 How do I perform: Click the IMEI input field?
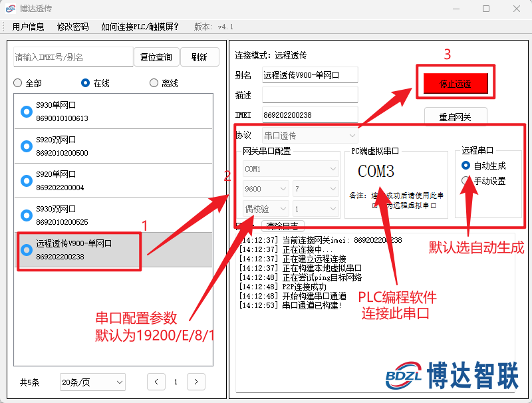pyautogui.click(x=310, y=115)
